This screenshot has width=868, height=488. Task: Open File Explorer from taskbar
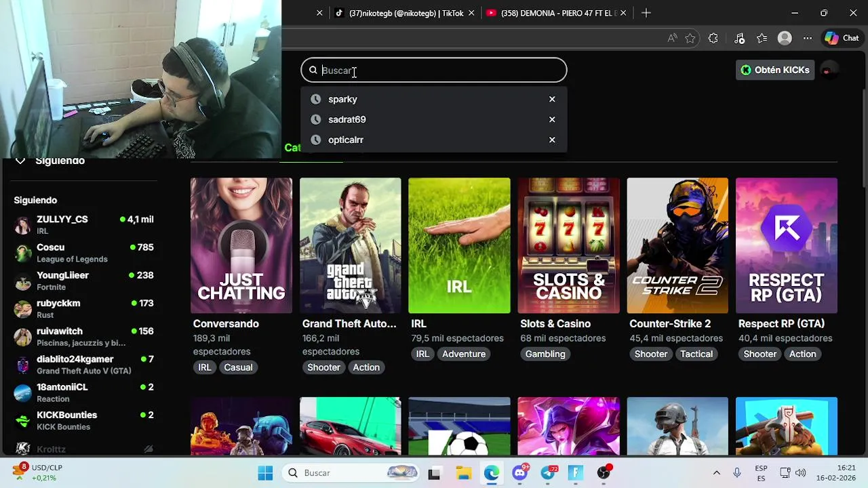(463, 473)
